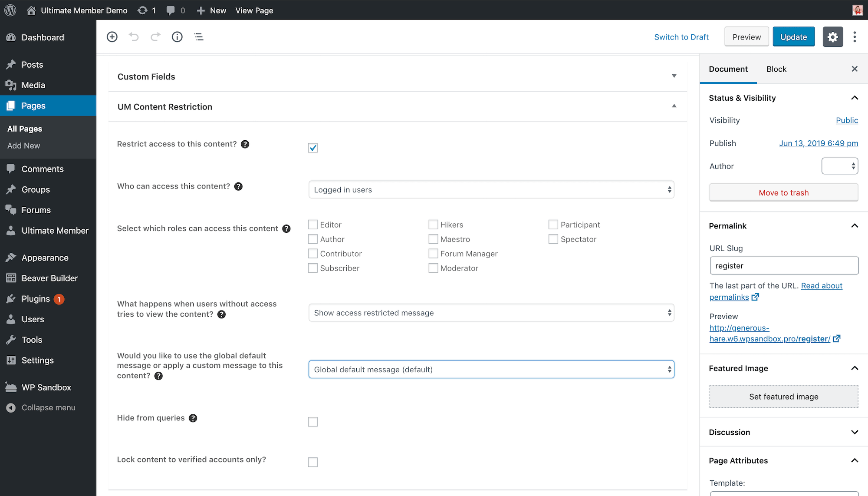The width and height of the screenshot is (868, 496).
Task: Switch to the Block tab in Document panel
Action: 776,69
